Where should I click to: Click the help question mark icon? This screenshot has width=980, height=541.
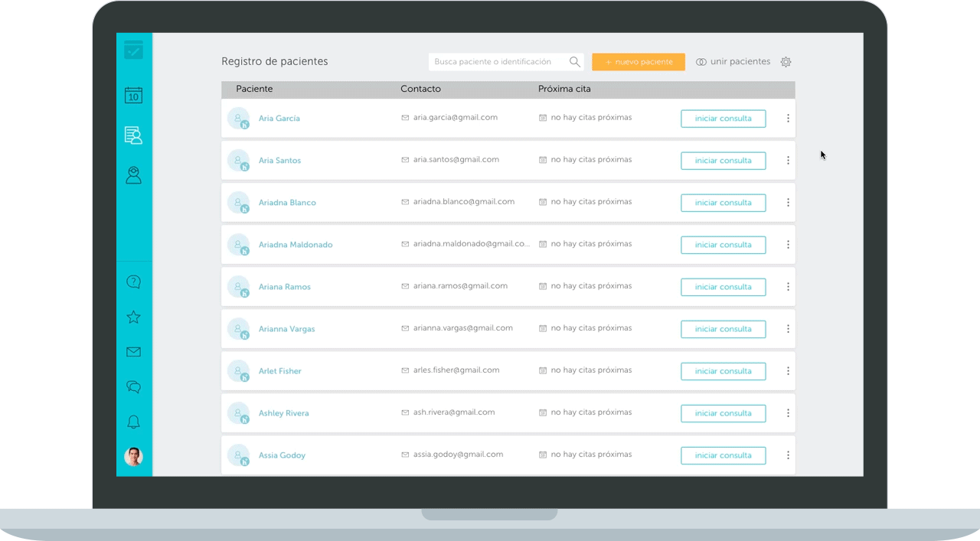[x=133, y=282]
